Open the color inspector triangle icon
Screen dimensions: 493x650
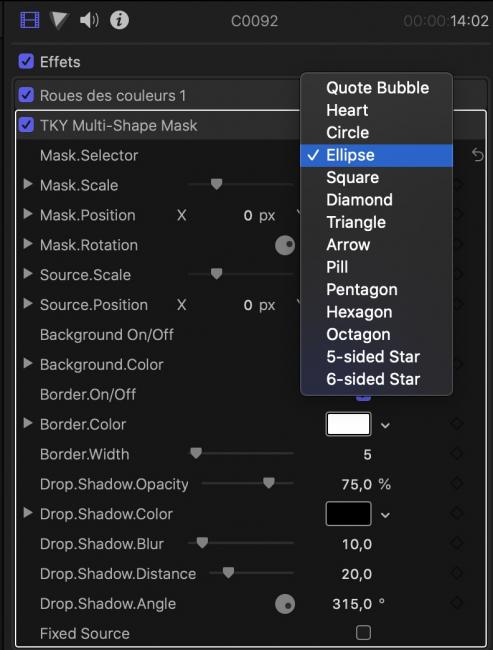(59, 20)
